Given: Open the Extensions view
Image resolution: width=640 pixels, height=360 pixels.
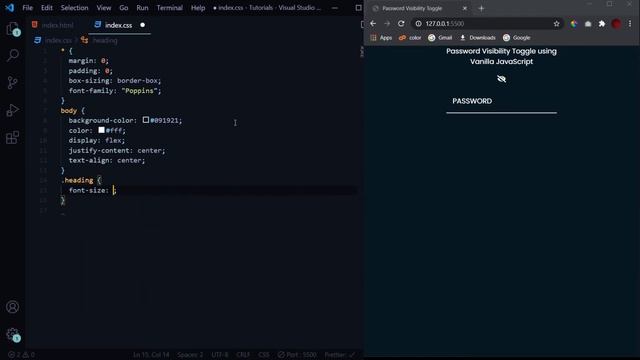Looking at the screenshot, I should click(13, 138).
